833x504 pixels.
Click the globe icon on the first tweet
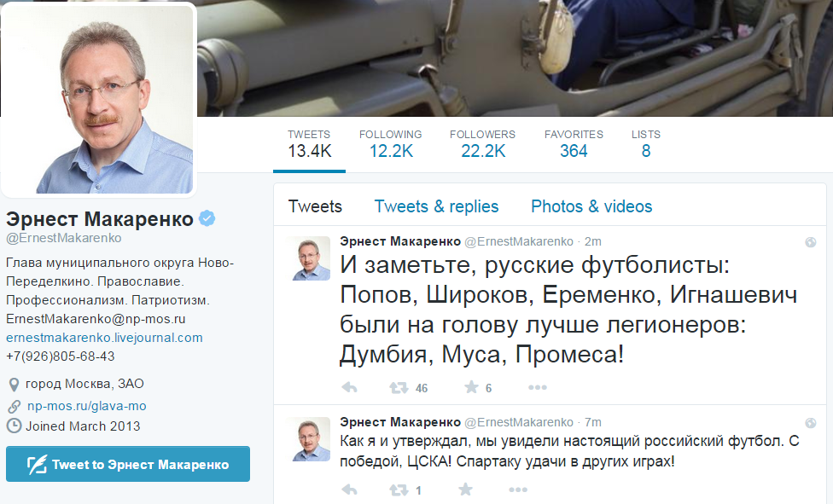(x=811, y=242)
